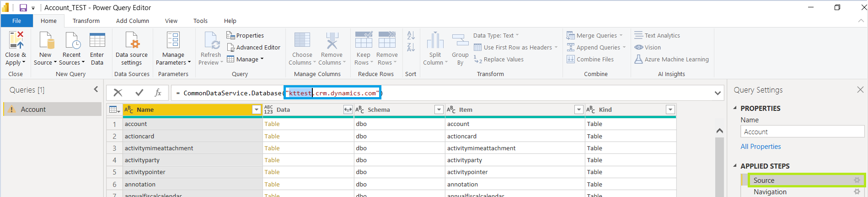Click the Group By icon
The image size is (868, 197).
pyautogui.click(x=460, y=40)
